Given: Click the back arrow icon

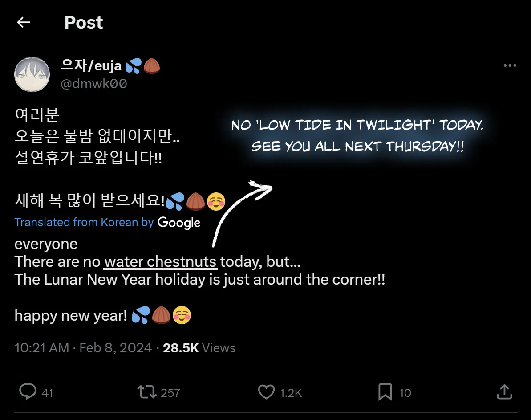Looking at the screenshot, I should tap(23, 22).
